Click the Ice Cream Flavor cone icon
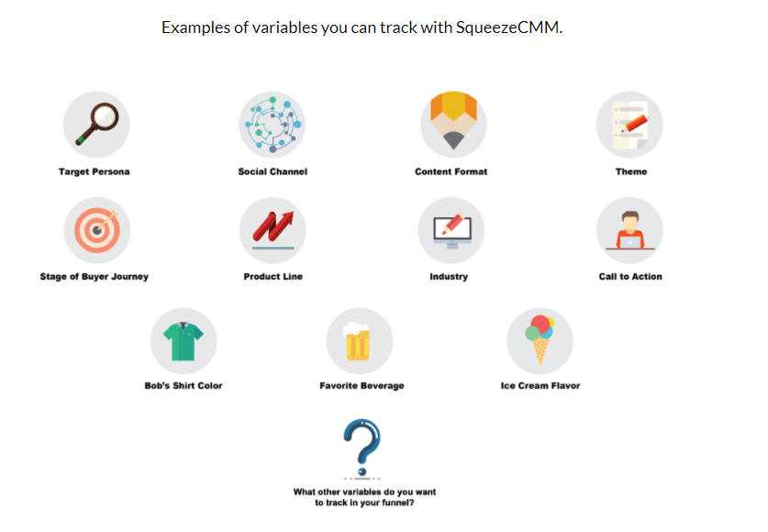Viewport: 768px width, 532px height. 540,340
